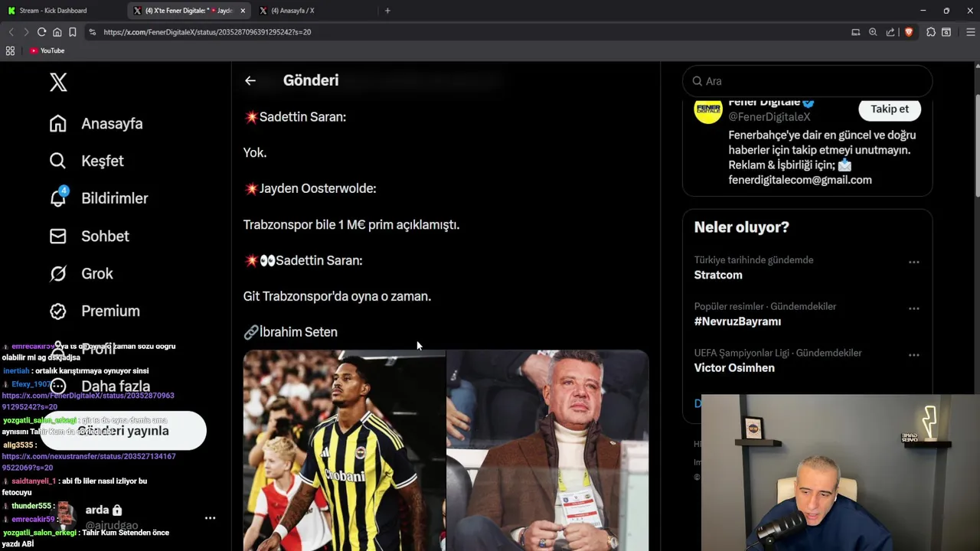Go back using the Gönderi arrow

[250, 80]
